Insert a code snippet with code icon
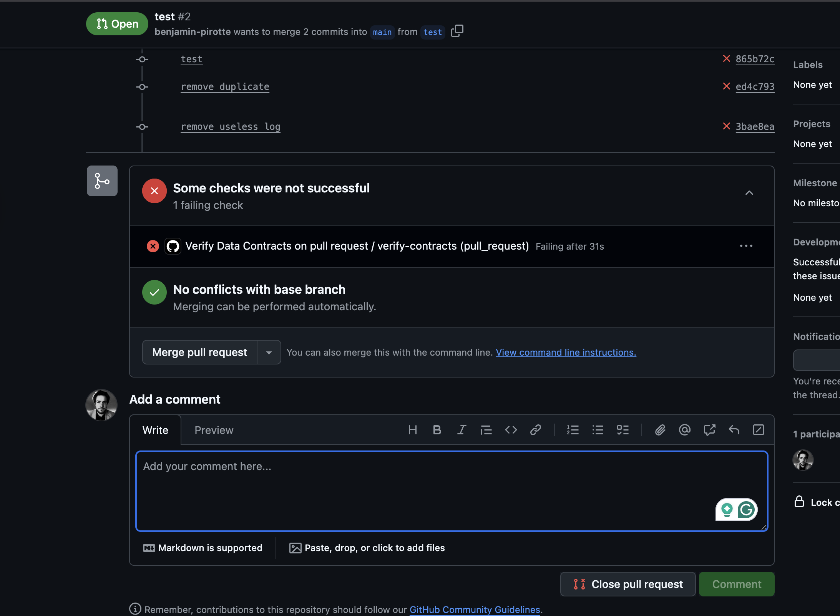This screenshot has height=616, width=840. point(511,430)
